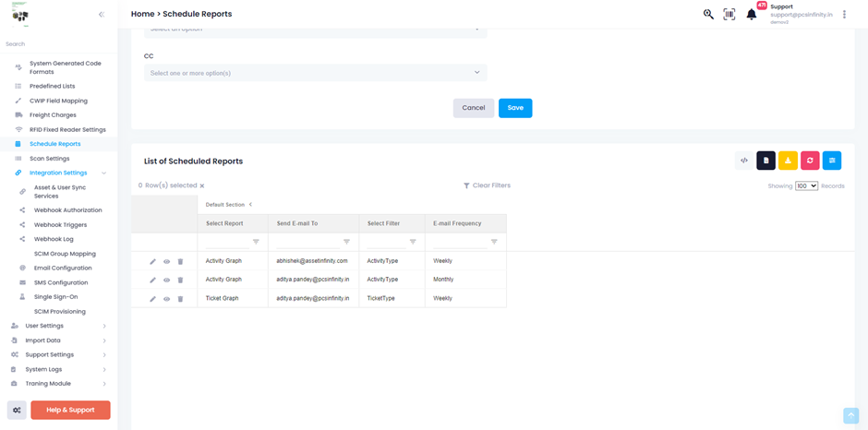
Task: Open the notifications bell
Action: 752,15
